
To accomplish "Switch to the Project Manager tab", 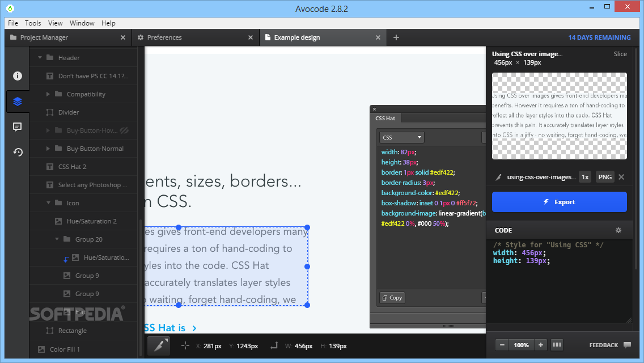I will point(68,37).
